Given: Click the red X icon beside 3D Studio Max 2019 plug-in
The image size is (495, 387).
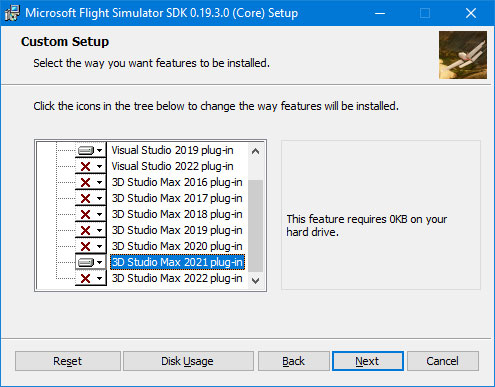Looking at the screenshot, I should 86,230.
